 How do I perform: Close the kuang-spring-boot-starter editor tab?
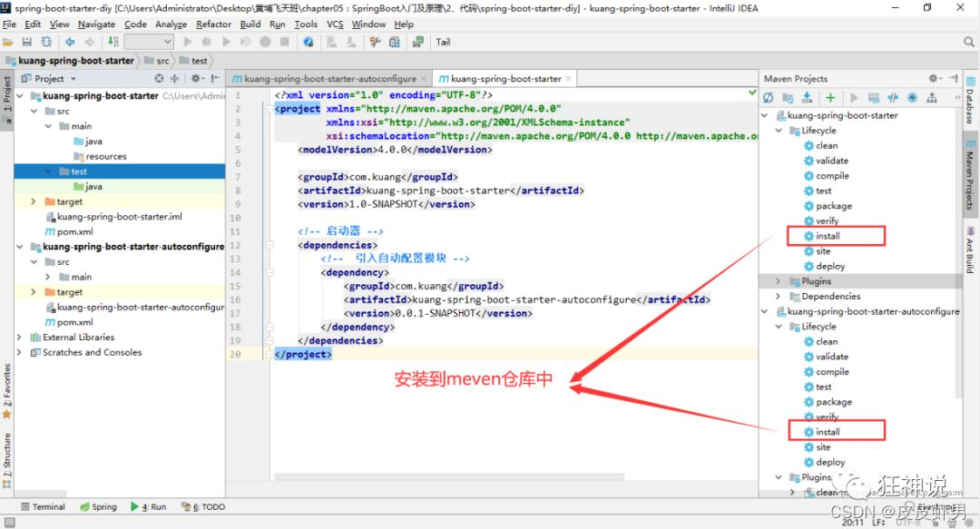568,79
